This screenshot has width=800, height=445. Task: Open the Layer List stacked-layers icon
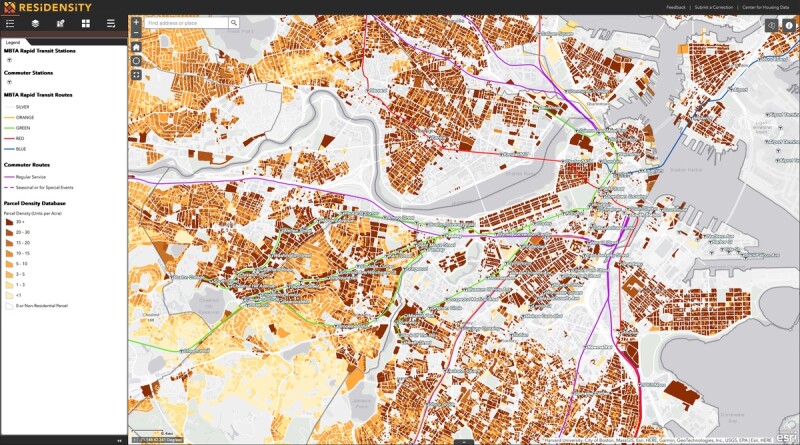35,23
